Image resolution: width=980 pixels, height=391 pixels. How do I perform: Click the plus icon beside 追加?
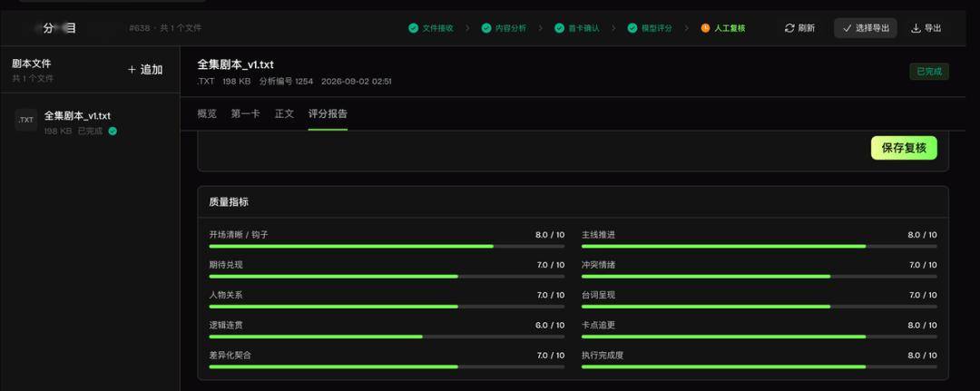(132, 70)
